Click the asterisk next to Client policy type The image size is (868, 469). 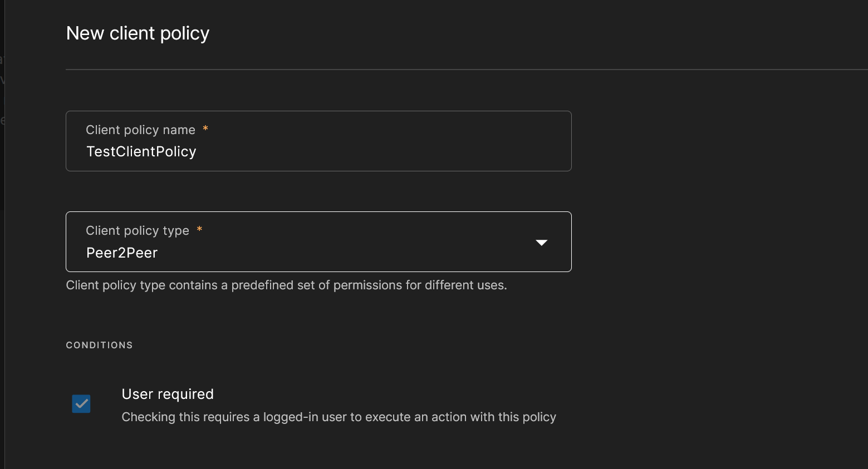199,230
